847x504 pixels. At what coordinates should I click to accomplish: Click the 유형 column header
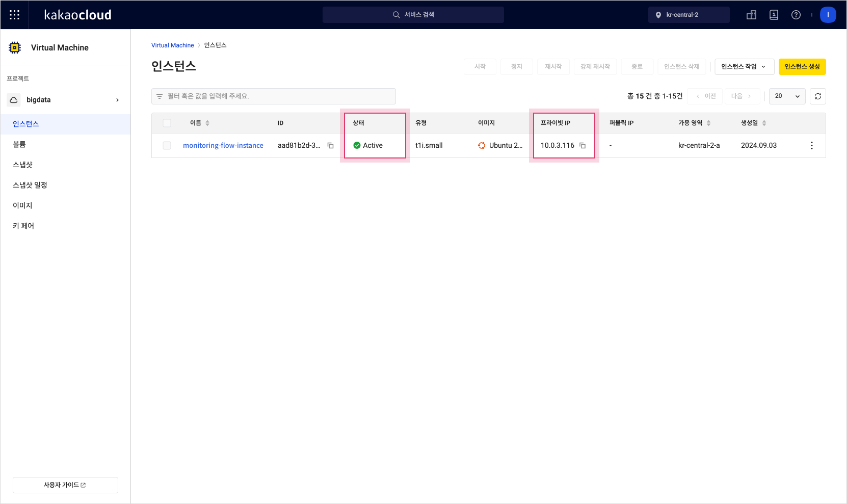click(421, 123)
